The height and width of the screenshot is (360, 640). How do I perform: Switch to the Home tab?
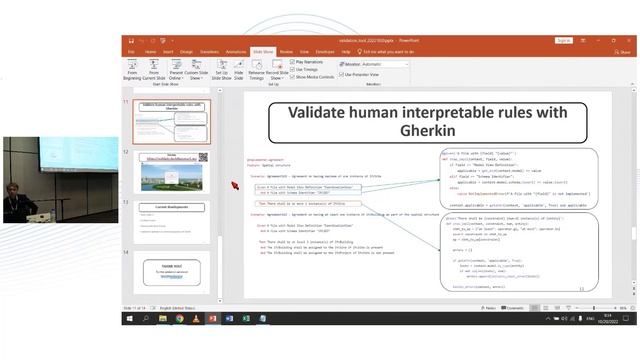click(x=150, y=52)
